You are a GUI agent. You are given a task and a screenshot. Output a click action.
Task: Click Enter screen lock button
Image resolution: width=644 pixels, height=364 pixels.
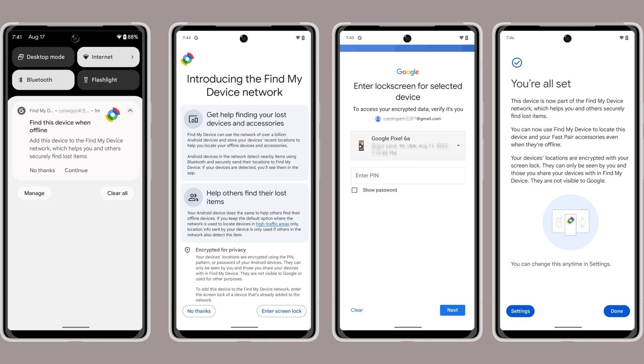pyautogui.click(x=281, y=311)
